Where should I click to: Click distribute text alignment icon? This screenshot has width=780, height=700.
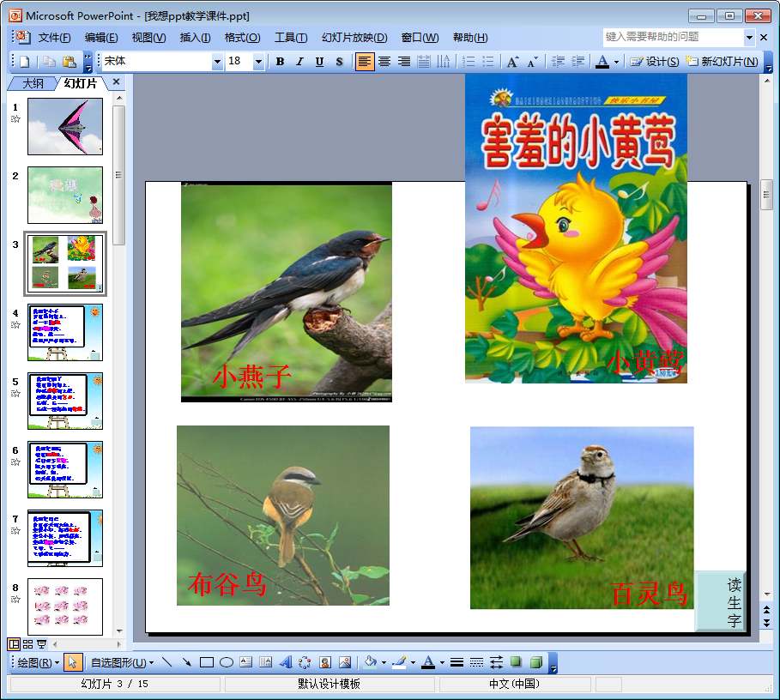(424, 62)
